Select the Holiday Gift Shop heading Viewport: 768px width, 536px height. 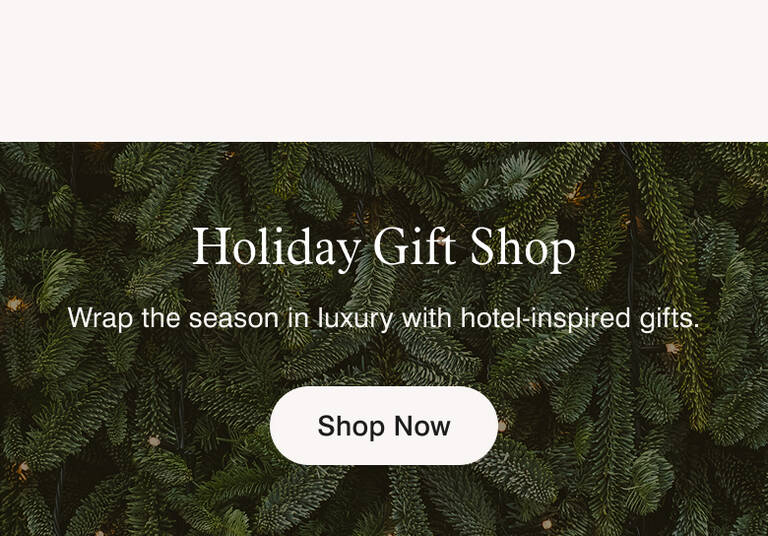pyautogui.click(x=384, y=247)
